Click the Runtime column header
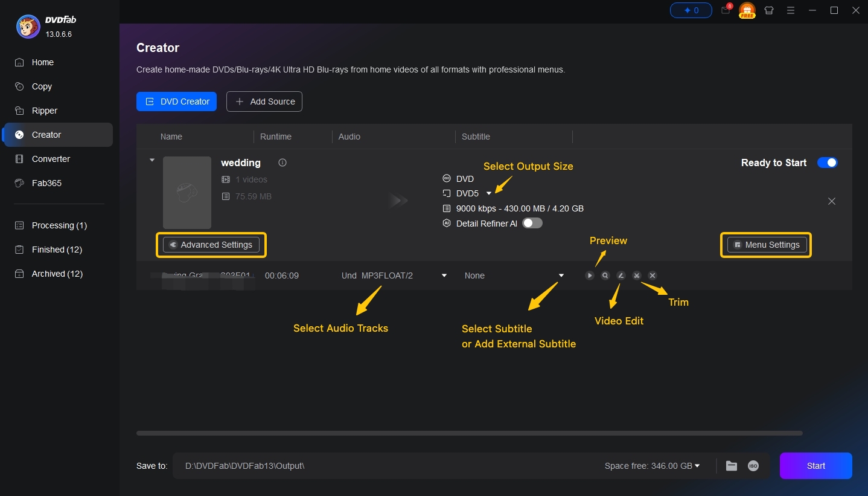Viewport: 868px width, 496px height. coord(276,137)
